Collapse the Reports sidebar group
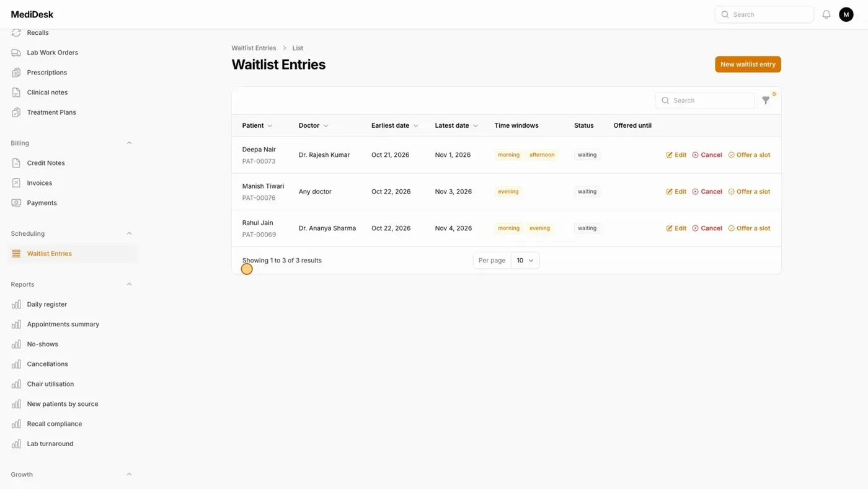The height and width of the screenshot is (489, 868). click(x=129, y=285)
